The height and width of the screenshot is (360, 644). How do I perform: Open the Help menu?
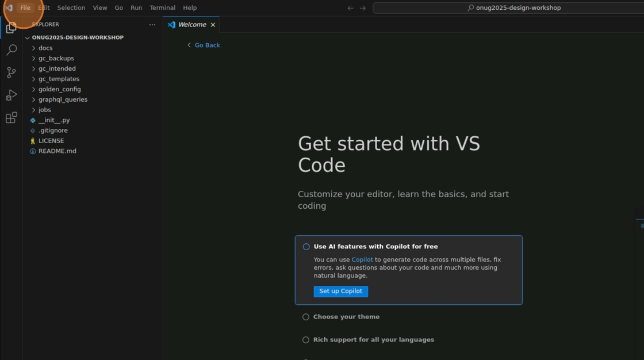click(190, 8)
